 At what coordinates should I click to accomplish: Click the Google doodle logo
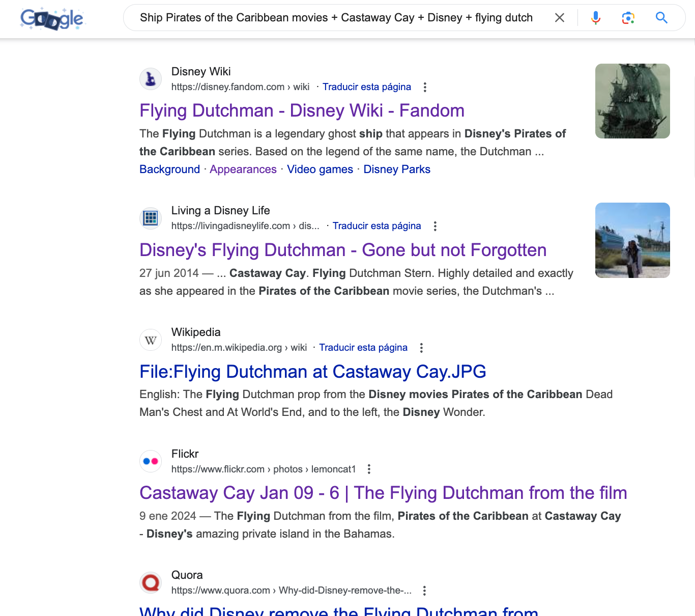[x=52, y=19]
